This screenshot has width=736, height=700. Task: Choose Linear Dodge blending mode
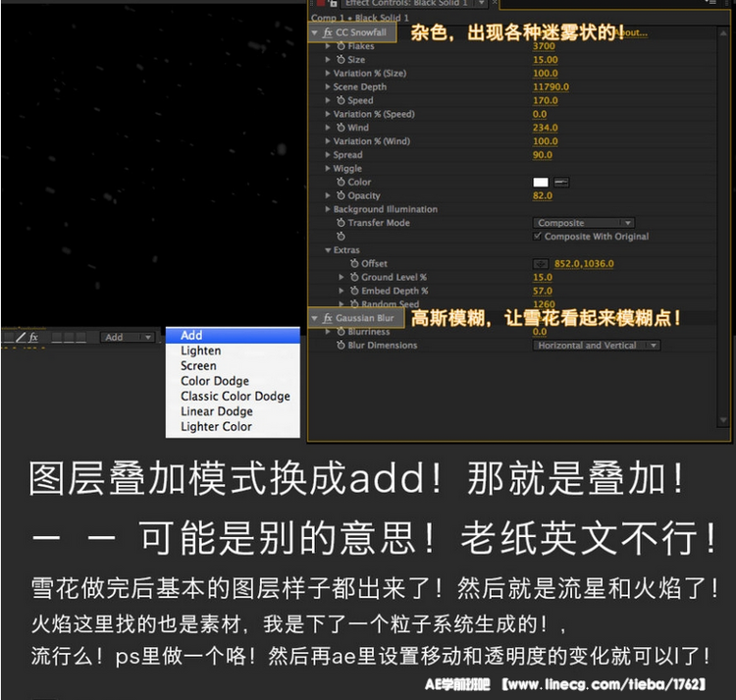tap(233, 411)
